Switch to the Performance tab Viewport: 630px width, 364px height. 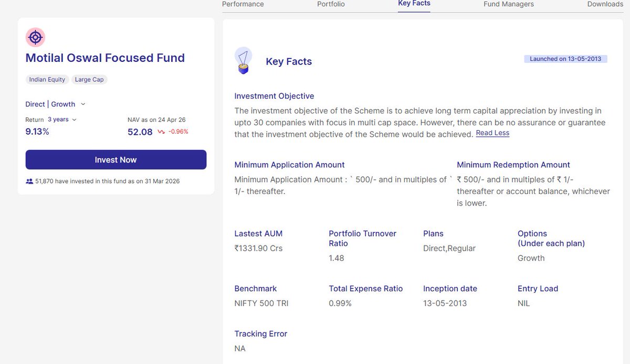(243, 4)
